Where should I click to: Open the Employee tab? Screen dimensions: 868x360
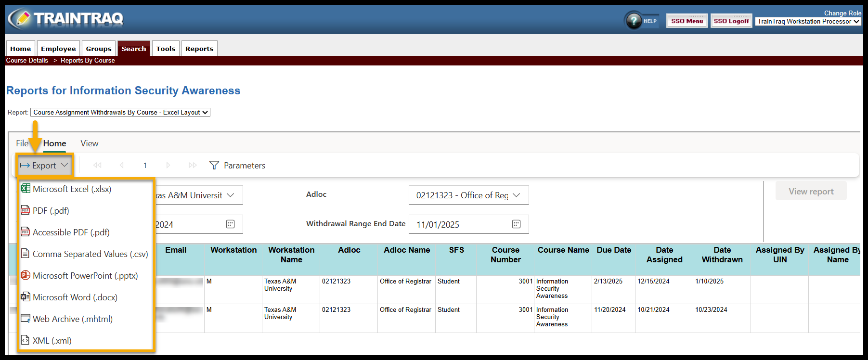(58, 49)
